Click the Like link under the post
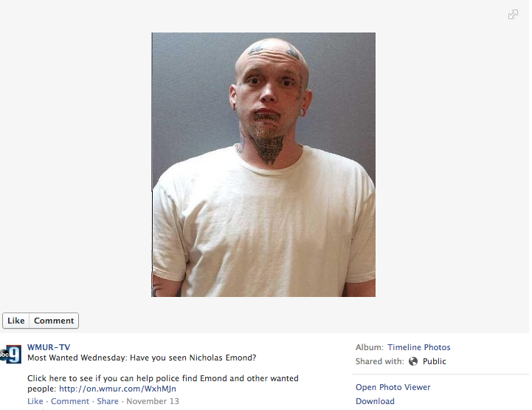The width and height of the screenshot is (532, 410). pos(35,401)
